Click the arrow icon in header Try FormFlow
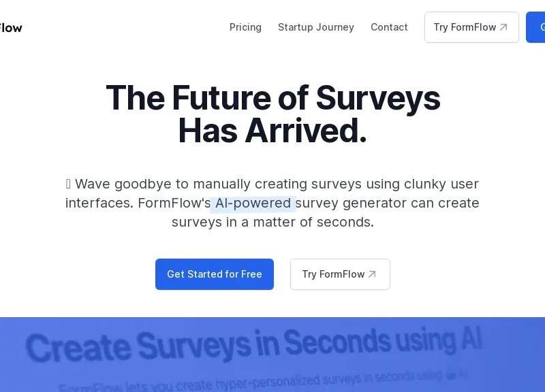This screenshot has width=545, height=392. coord(503,27)
